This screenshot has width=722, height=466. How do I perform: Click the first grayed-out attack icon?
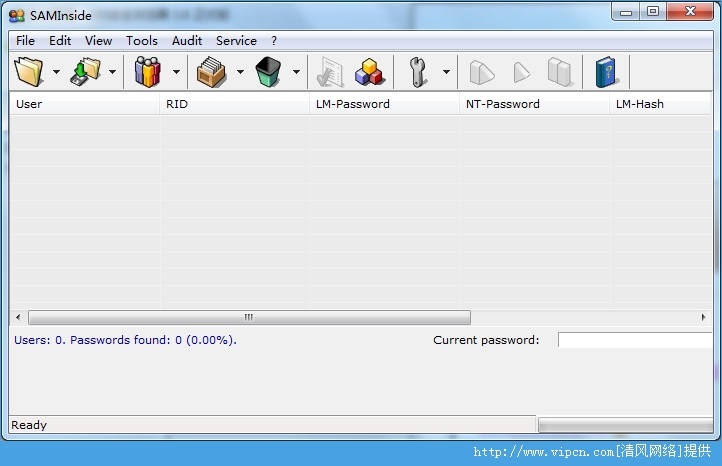(x=482, y=73)
